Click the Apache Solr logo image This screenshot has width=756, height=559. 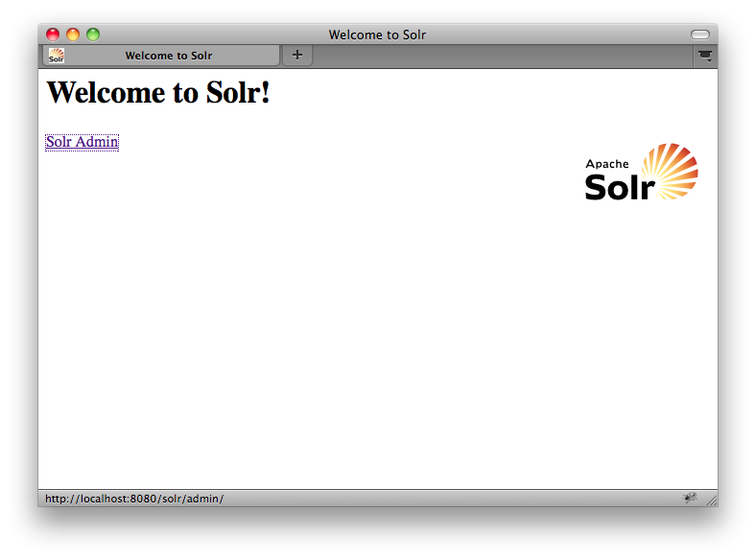click(641, 172)
